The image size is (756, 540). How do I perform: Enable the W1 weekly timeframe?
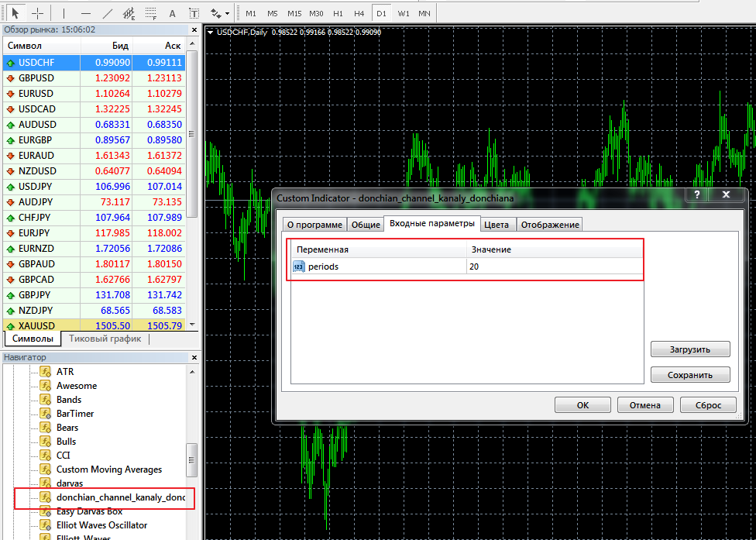(x=404, y=13)
